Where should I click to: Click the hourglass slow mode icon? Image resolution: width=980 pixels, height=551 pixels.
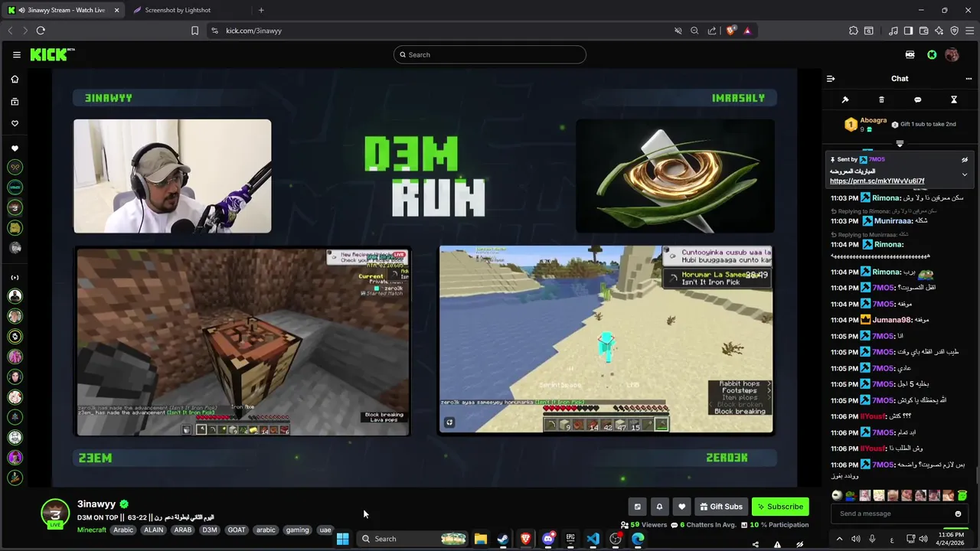point(954,99)
